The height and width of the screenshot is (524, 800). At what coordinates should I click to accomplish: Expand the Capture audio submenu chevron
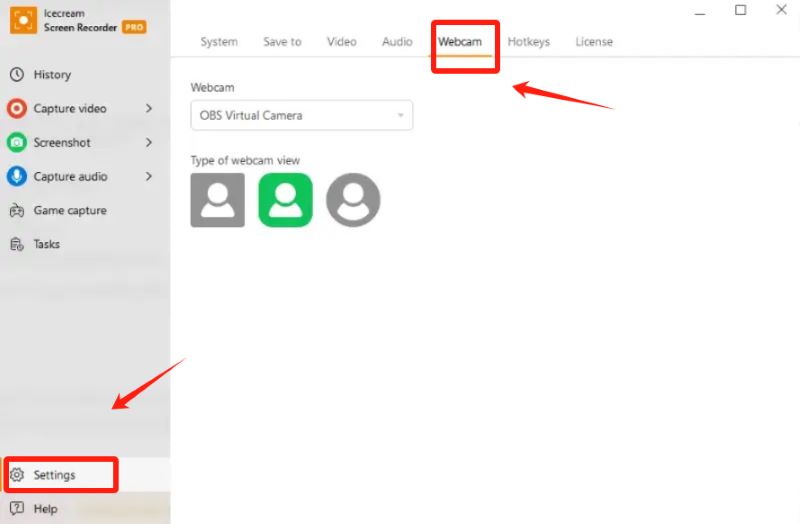[148, 176]
